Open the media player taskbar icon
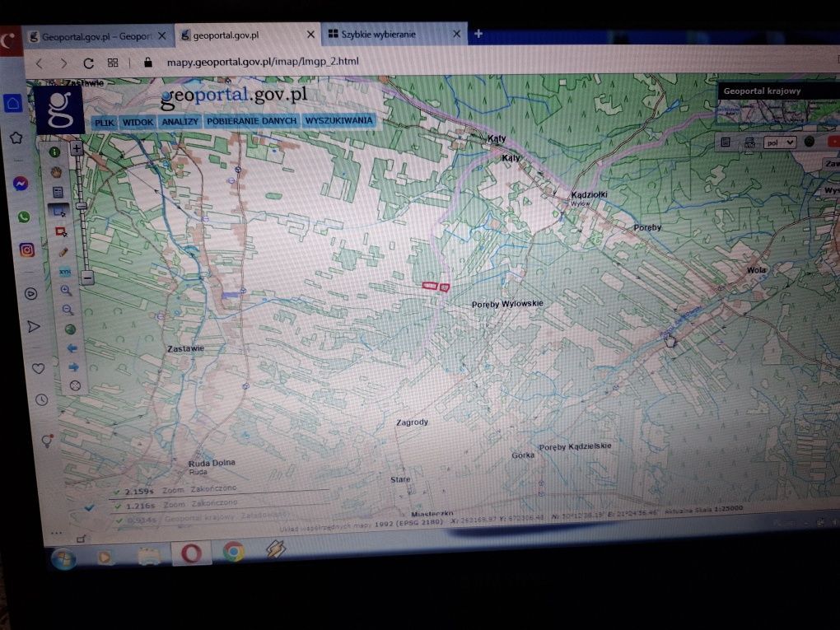This screenshot has width=840, height=630. click(x=105, y=558)
